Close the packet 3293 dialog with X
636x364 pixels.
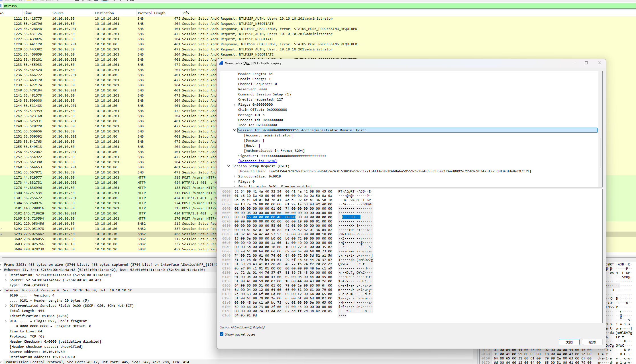(599, 63)
